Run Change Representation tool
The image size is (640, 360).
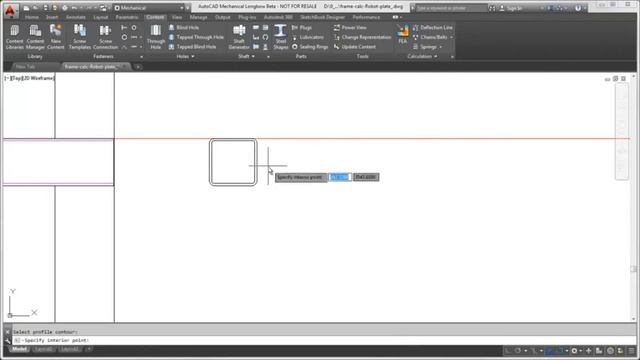tap(362, 37)
